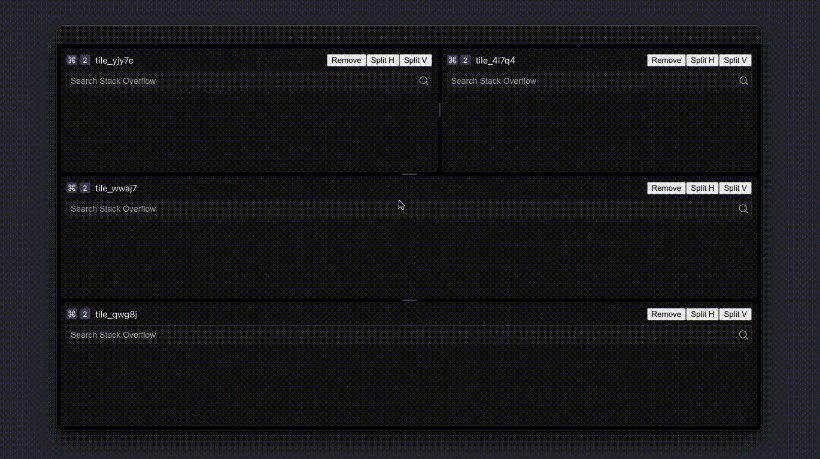Click the resize handle above tile_qwg8j

click(409, 300)
